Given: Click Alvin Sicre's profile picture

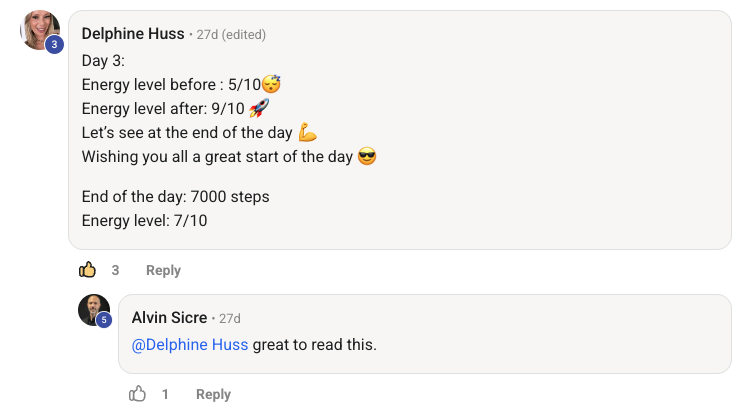Looking at the screenshot, I should click(93, 308).
